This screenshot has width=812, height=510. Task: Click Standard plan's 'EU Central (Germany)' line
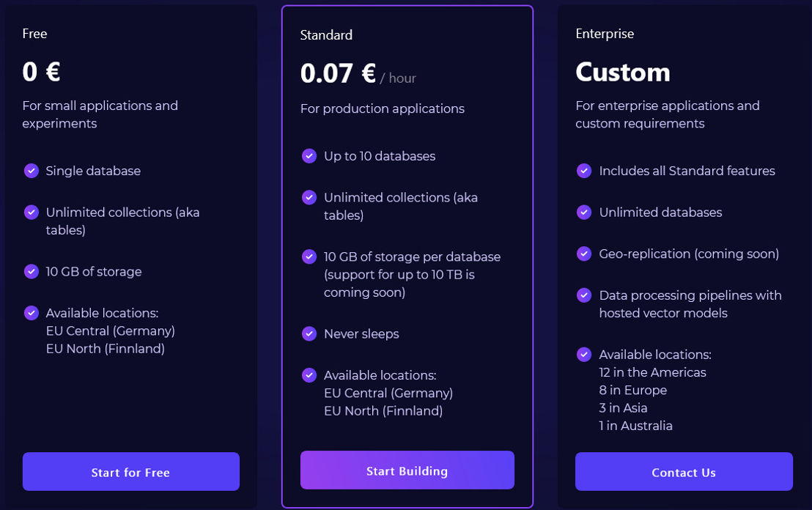(x=388, y=393)
